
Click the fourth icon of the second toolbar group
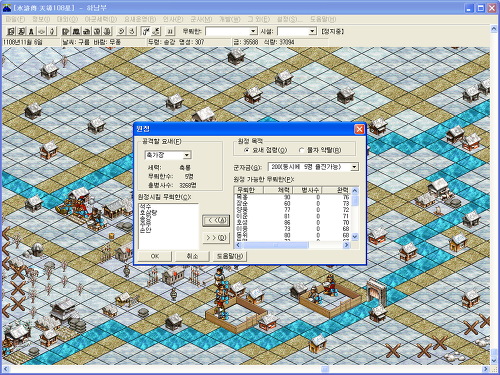click(x=97, y=31)
